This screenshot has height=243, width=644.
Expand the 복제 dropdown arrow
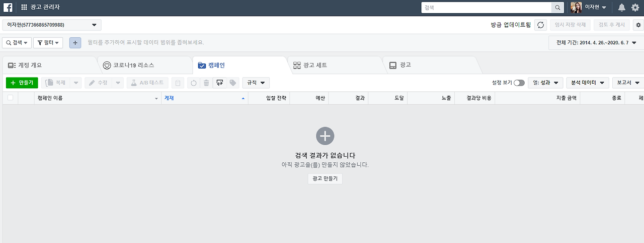point(75,83)
